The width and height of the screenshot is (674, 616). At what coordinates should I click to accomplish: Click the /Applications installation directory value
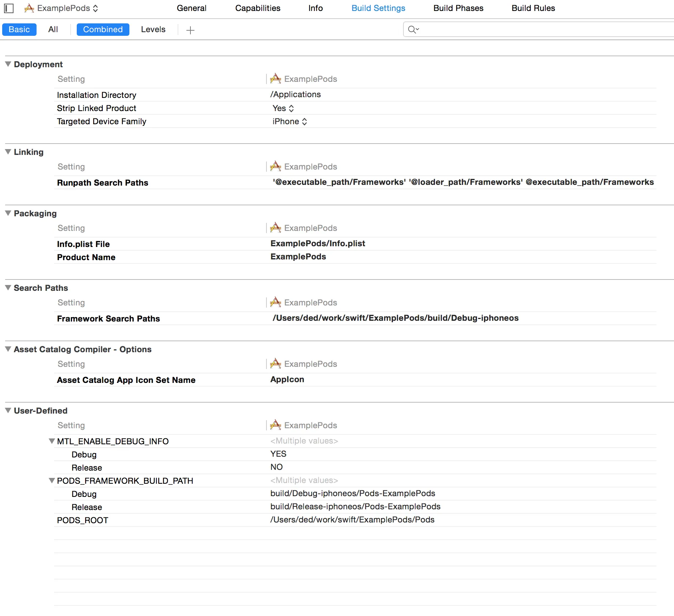296,95
